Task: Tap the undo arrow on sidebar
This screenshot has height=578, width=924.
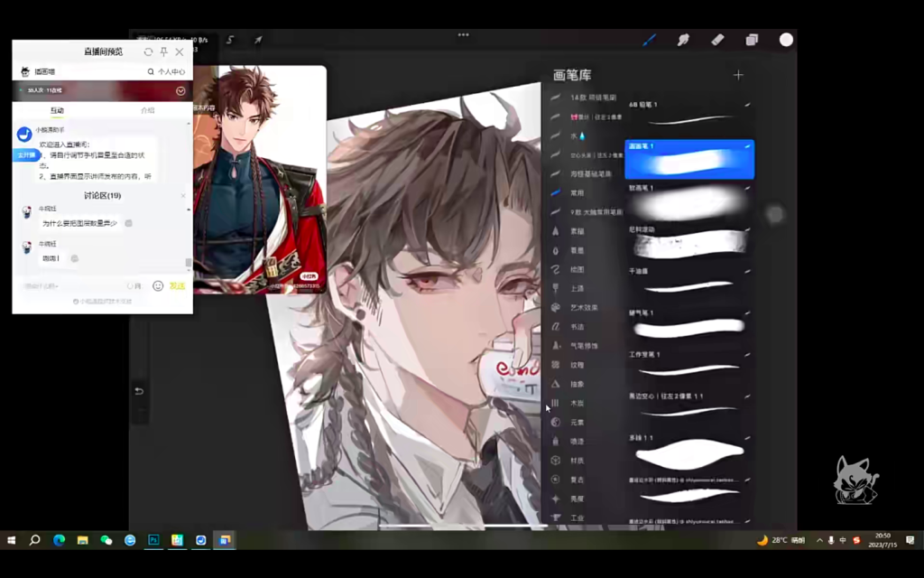Action: pyautogui.click(x=139, y=391)
